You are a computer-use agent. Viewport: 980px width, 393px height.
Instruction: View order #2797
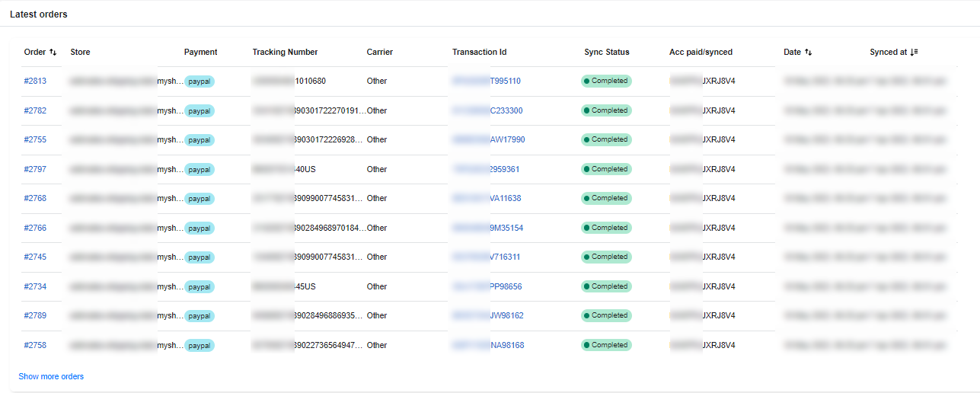point(35,170)
